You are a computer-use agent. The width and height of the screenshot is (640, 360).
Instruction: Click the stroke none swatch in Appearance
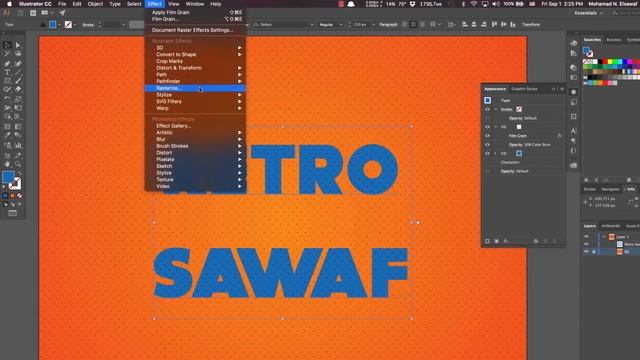click(519, 109)
